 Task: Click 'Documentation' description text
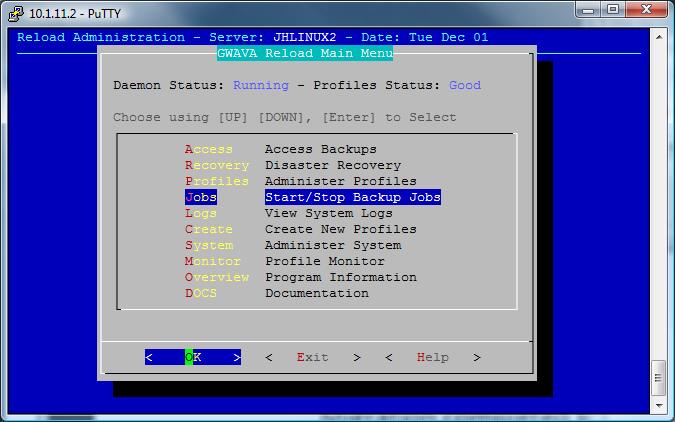tap(317, 293)
